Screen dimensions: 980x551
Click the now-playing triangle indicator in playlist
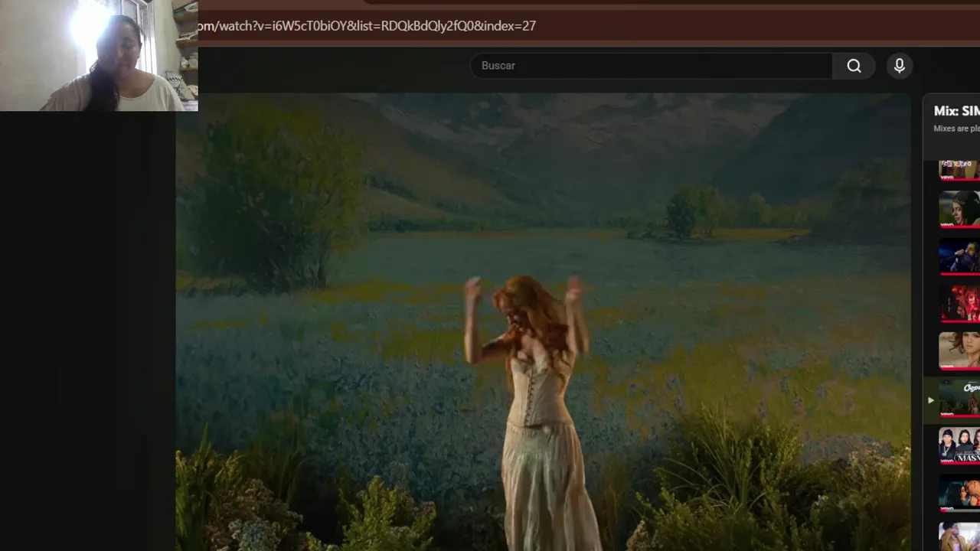pyautogui.click(x=930, y=400)
